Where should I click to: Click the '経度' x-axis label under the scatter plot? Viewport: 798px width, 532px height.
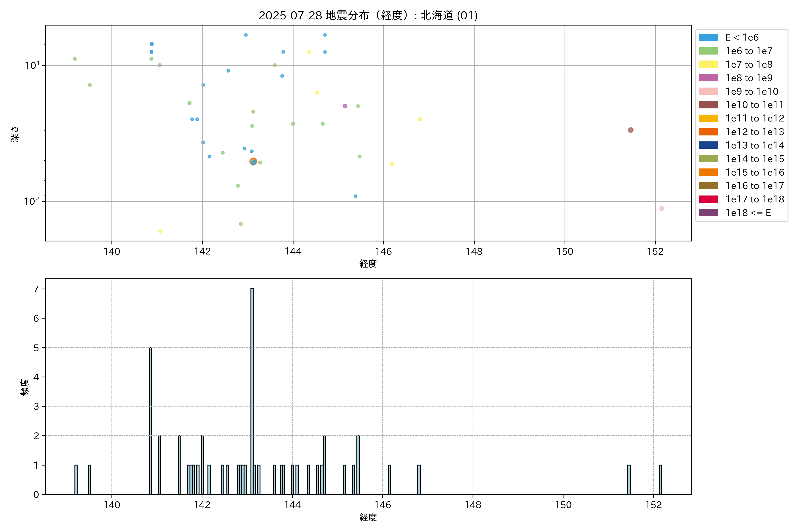pyautogui.click(x=368, y=264)
